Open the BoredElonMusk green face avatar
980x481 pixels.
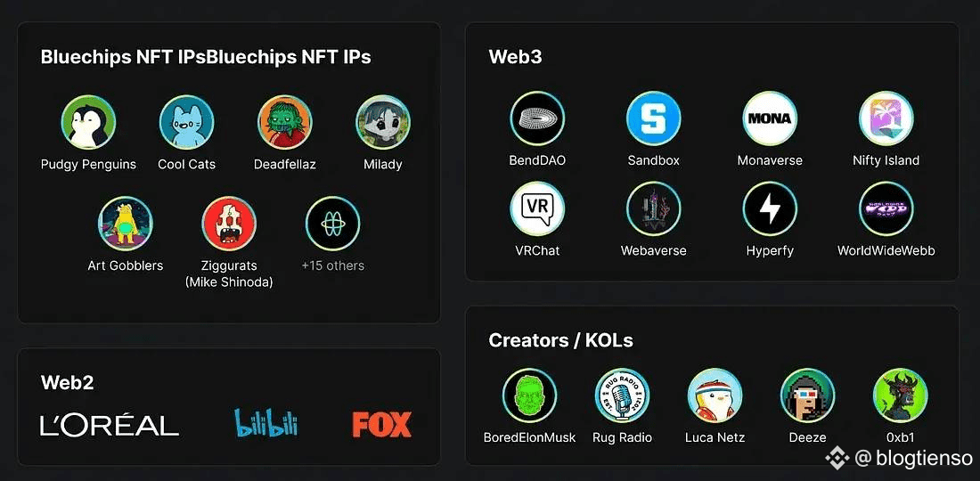tap(529, 395)
